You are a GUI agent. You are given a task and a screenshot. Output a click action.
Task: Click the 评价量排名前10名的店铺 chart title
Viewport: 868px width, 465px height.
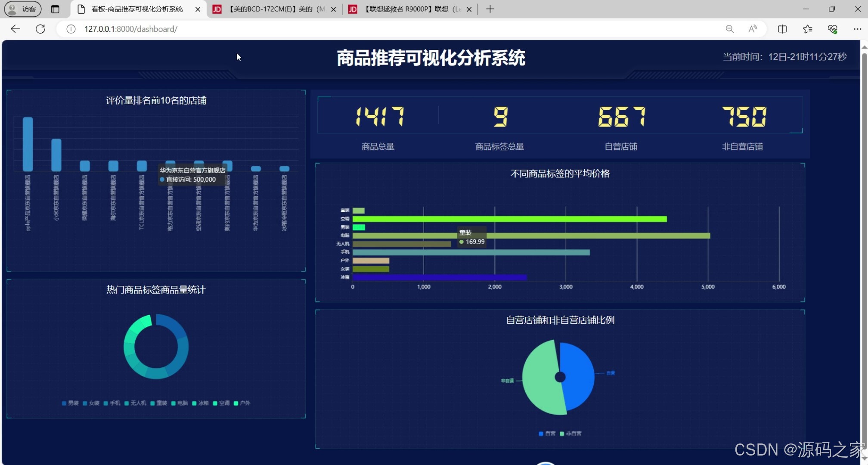click(x=156, y=100)
